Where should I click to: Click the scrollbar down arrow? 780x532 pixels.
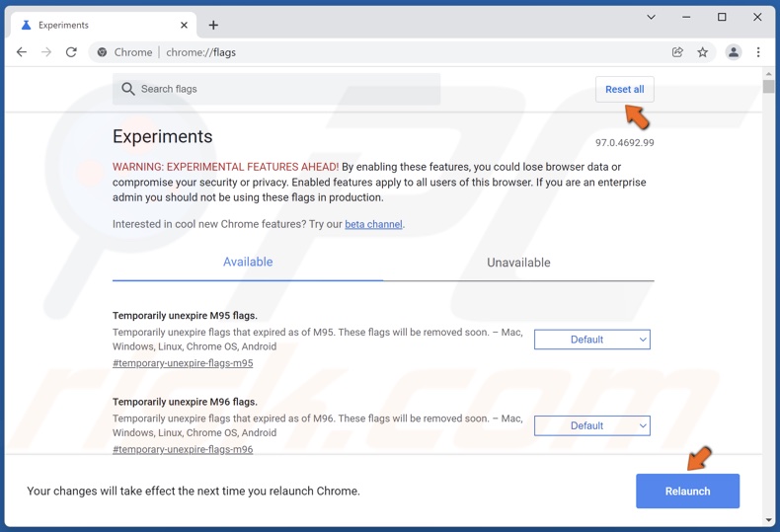pyautogui.click(x=768, y=520)
